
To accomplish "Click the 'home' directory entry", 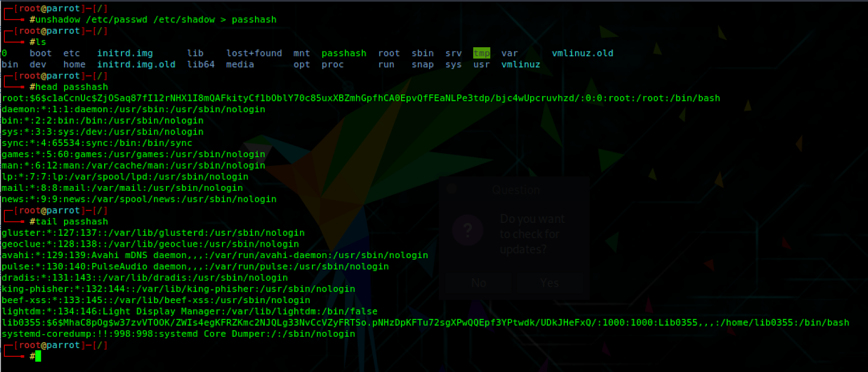I will pos(74,65).
